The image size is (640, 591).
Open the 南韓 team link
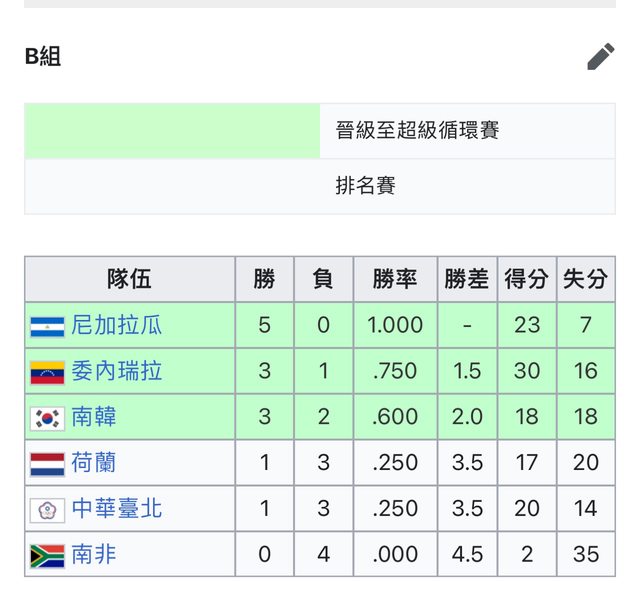point(93,417)
